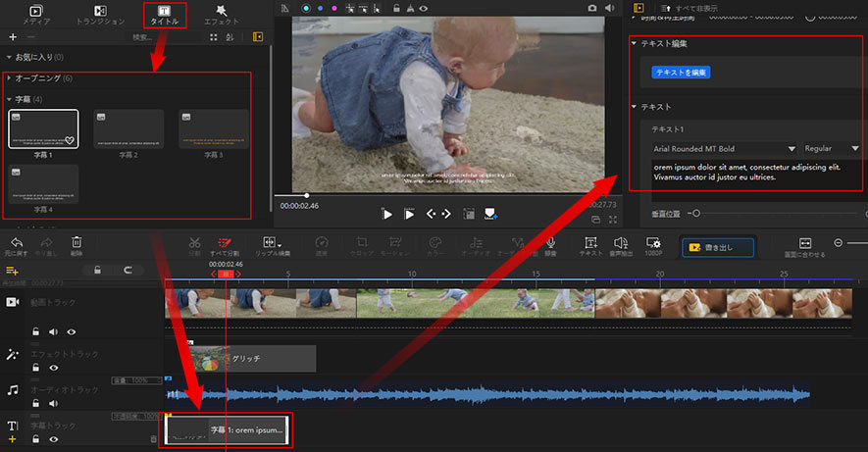Switch title library to grid view

coord(214,37)
